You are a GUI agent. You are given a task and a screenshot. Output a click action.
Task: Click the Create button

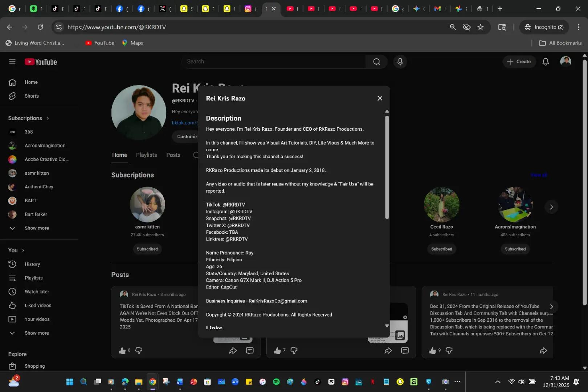coord(519,62)
